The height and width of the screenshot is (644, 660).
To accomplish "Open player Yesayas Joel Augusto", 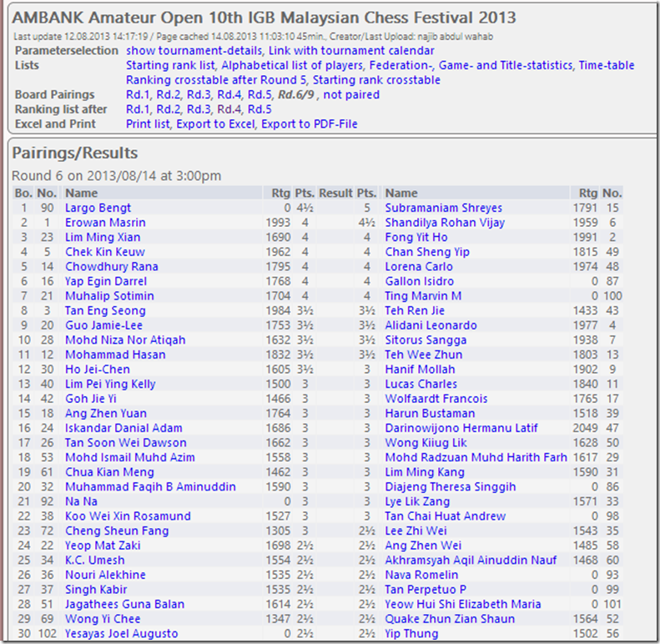I will pos(122,634).
